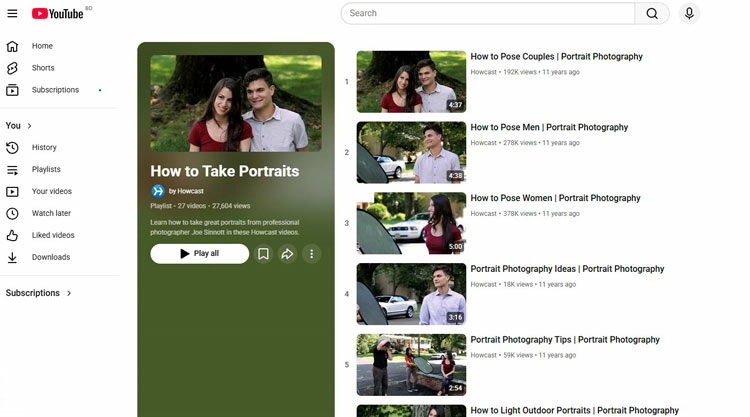Click the Shorts icon in sidebar

[x=12, y=68]
